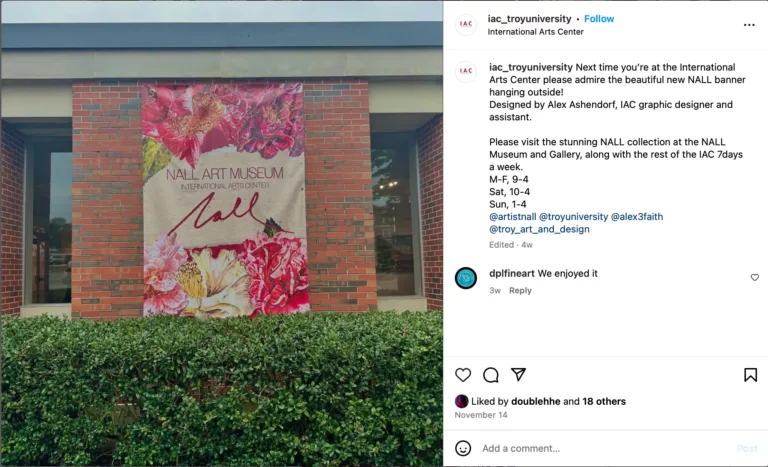The height and width of the screenshot is (467, 768).
Task: Open the emoji picker smiley icon
Action: [463, 448]
